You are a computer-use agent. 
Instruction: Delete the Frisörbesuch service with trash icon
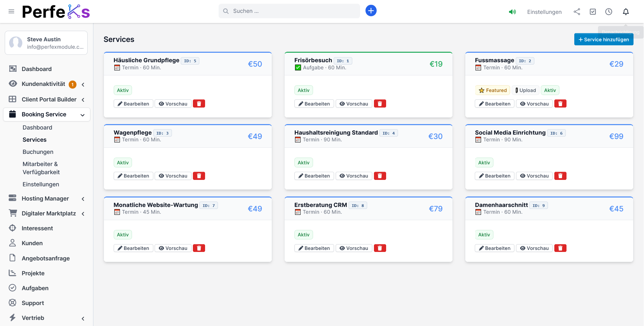(380, 104)
